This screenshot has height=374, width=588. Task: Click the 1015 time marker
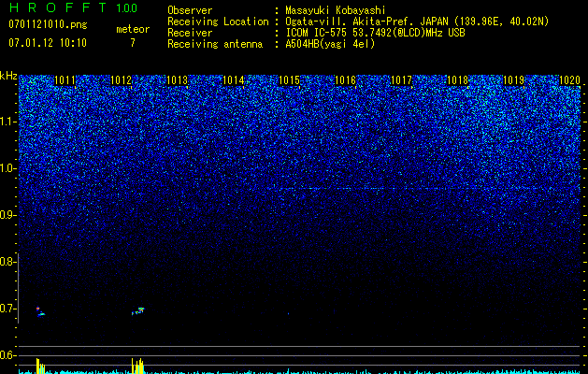tap(289, 80)
